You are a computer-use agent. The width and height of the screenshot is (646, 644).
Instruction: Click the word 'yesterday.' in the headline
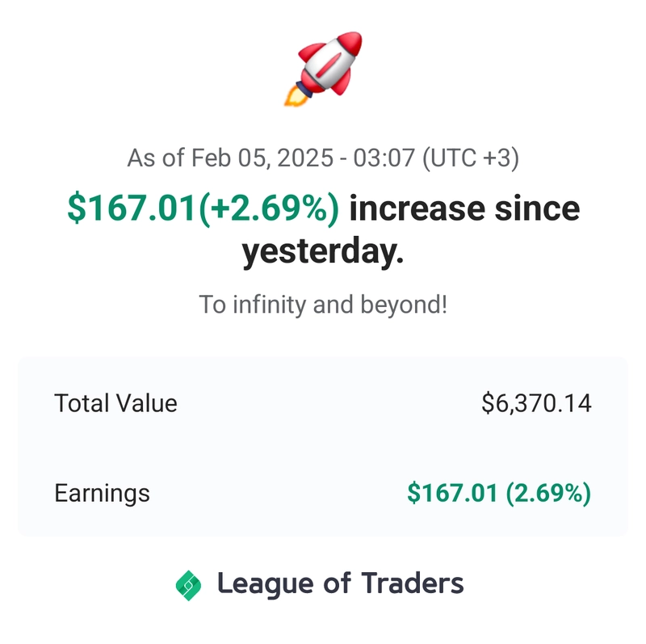[322, 252]
